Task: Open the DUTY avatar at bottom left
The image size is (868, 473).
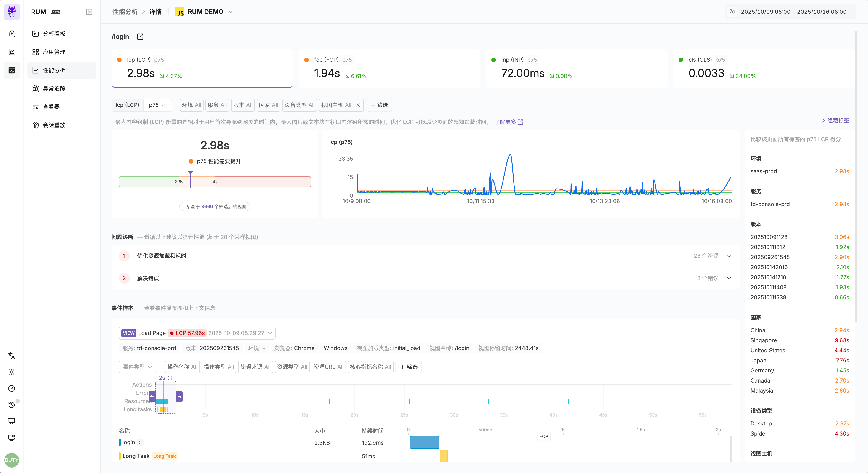Action: (12, 460)
